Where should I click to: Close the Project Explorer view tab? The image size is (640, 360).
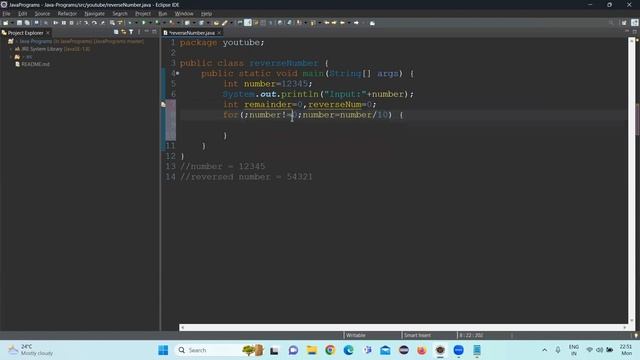pyautogui.click(x=48, y=33)
